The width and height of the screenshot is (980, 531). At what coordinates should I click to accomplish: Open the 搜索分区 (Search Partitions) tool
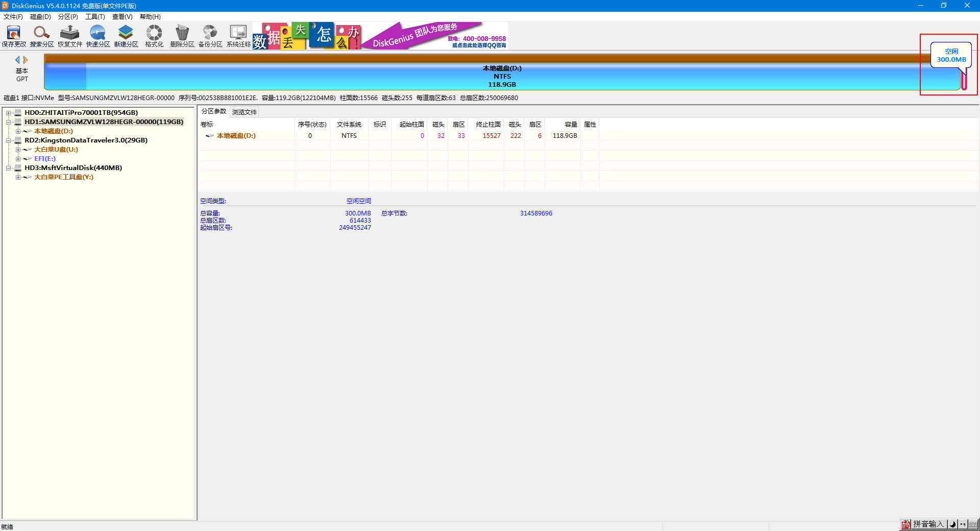[x=42, y=36]
